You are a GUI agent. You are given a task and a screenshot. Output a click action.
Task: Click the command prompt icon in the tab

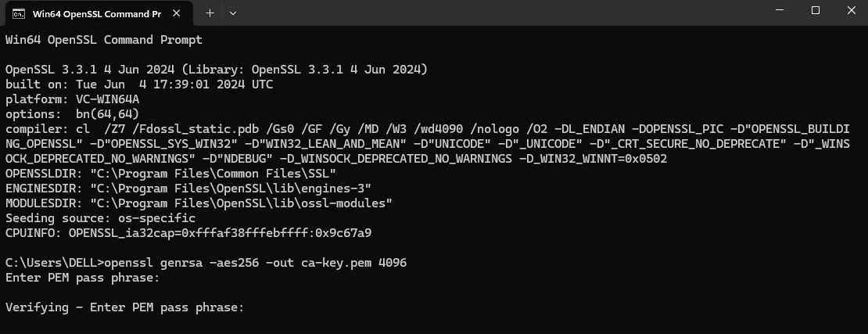coord(18,13)
